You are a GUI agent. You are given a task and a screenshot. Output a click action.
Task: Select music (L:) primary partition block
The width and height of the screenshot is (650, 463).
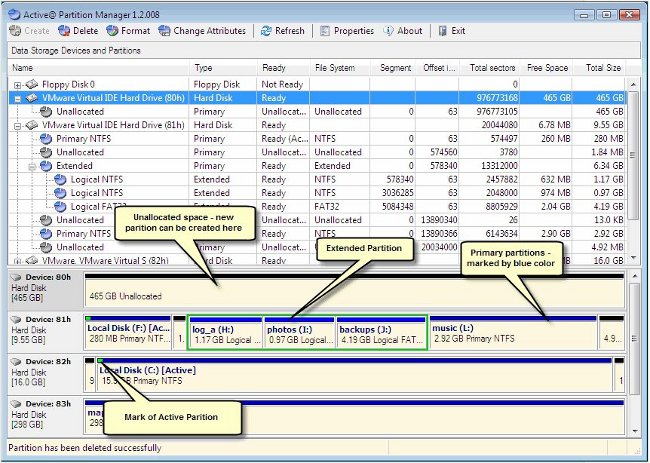click(x=512, y=333)
